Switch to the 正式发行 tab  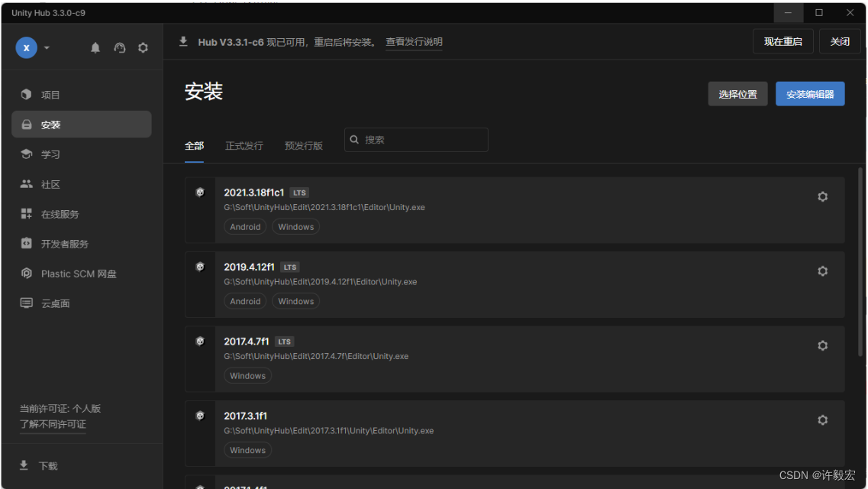244,146
